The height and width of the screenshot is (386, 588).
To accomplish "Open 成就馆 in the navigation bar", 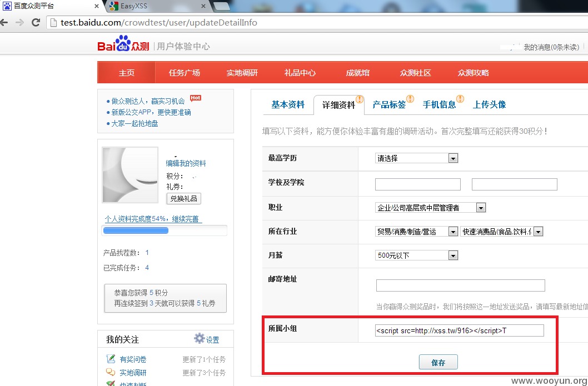I will (x=357, y=73).
